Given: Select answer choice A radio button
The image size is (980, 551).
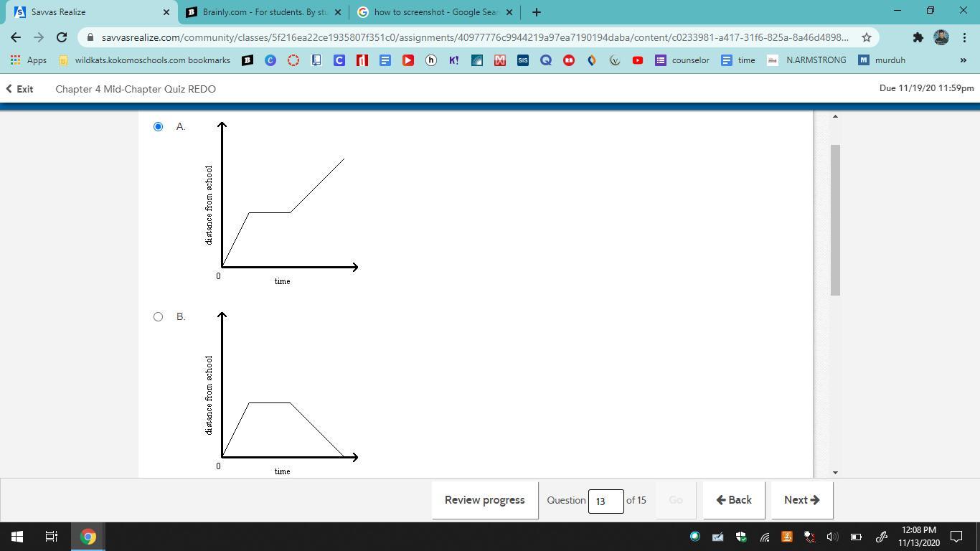Looking at the screenshot, I should pos(158,126).
